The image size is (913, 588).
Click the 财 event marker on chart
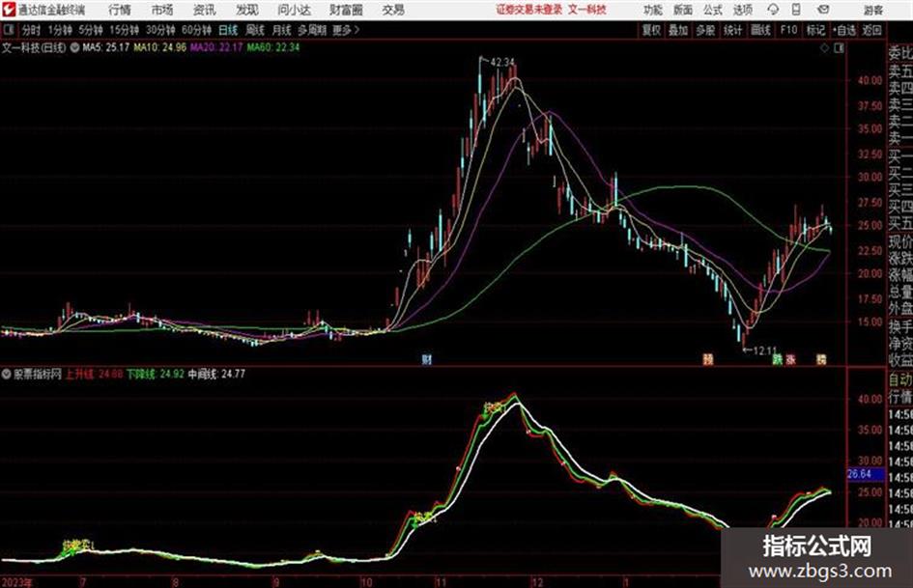(427, 359)
